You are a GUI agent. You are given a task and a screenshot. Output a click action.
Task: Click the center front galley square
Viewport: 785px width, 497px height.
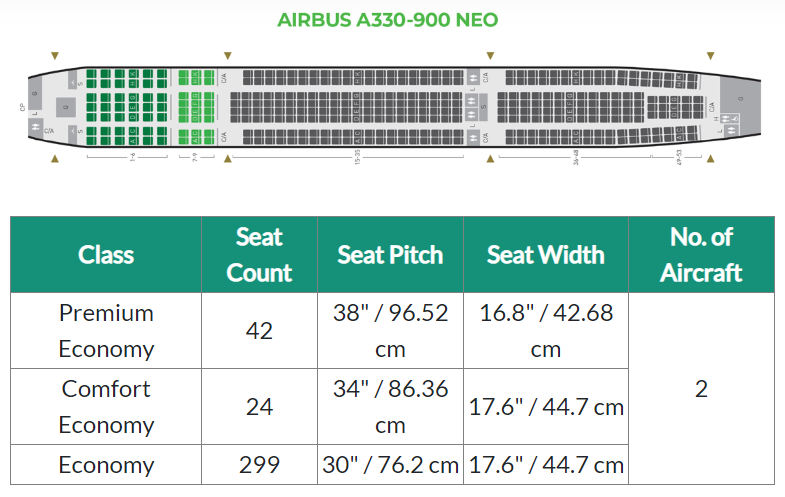(66, 107)
